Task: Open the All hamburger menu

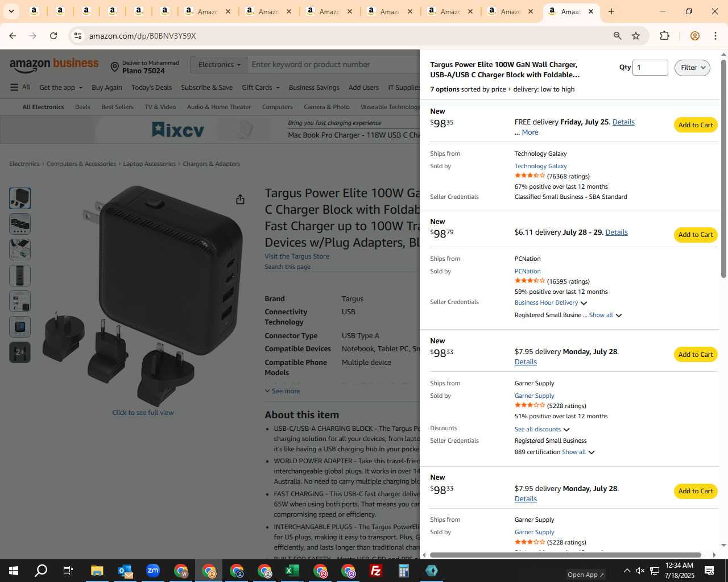Action: click(x=20, y=87)
